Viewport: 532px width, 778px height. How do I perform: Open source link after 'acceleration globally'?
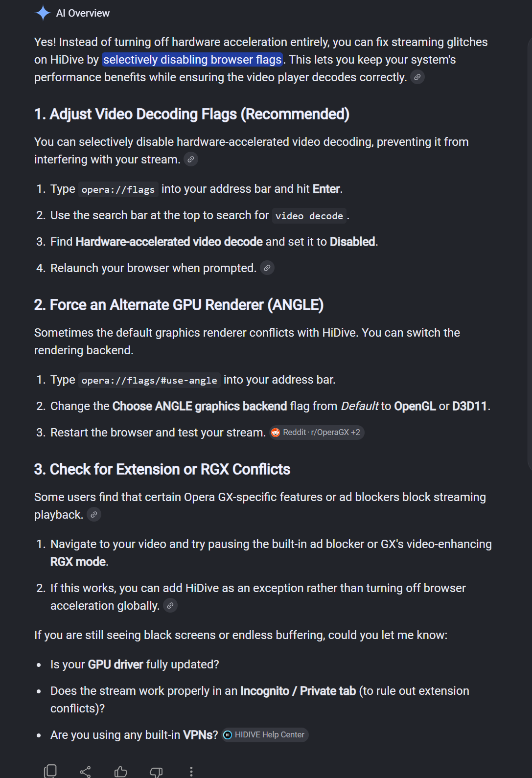point(170,606)
